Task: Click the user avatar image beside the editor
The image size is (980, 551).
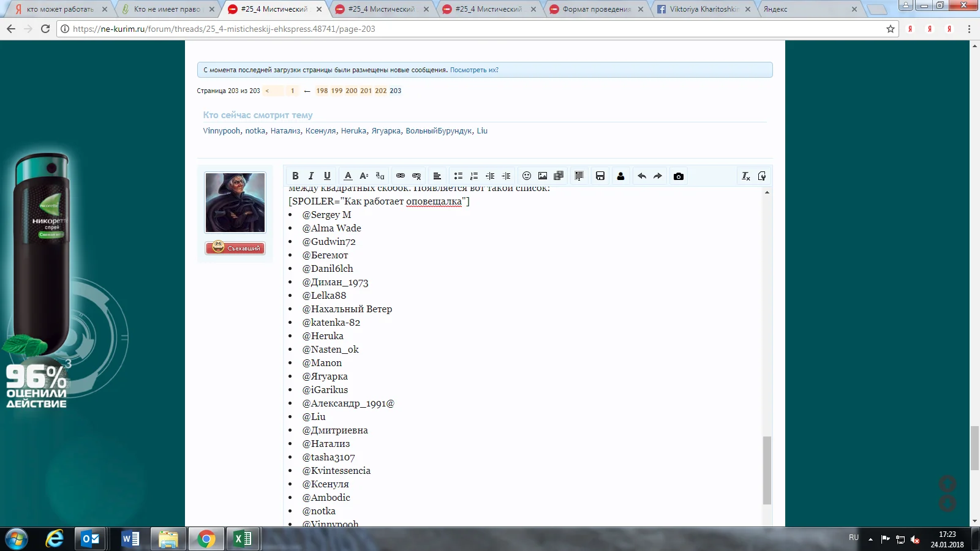Action: coord(235,203)
